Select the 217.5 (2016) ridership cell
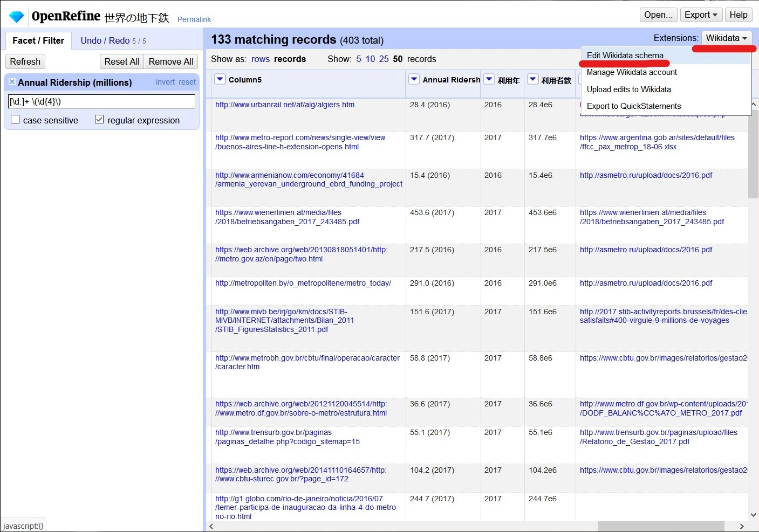The height and width of the screenshot is (532, 759). (x=432, y=250)
